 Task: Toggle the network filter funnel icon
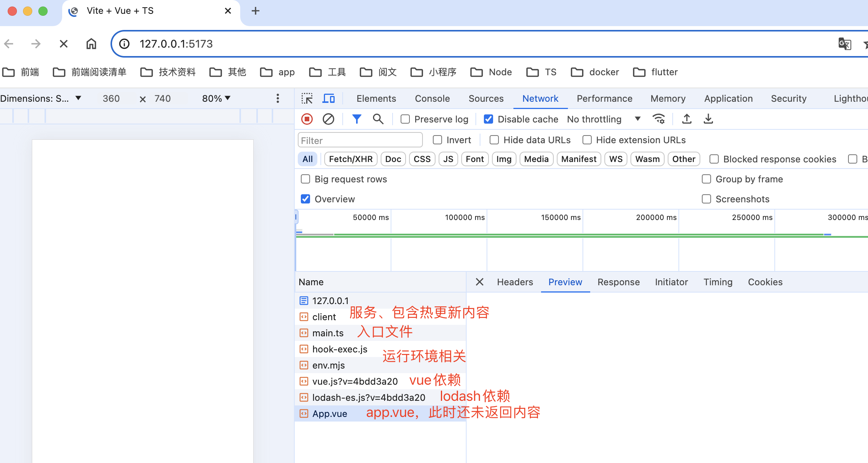(356, 119)
